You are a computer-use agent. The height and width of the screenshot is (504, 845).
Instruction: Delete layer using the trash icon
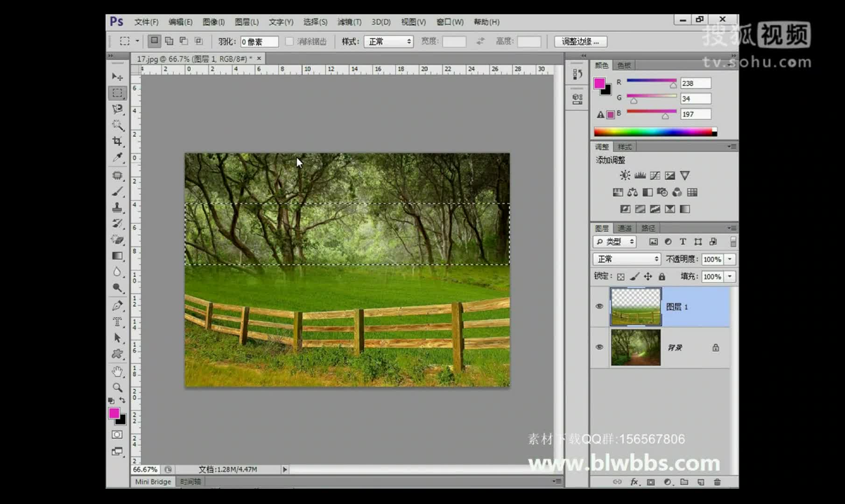click(x=717, y=482)
